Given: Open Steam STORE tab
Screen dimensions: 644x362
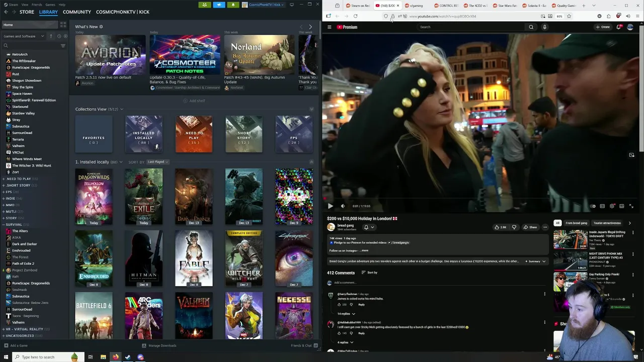Looking at the screenshot, I should 27,12.
